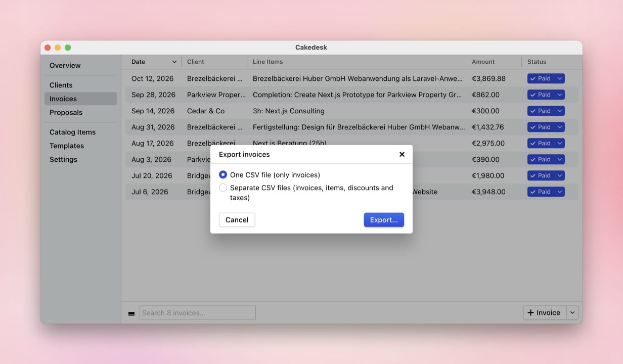Click the green zoom window button
The width and height of the screenshot is (623, 364).
pyautogui.click(x=68, y=48)
